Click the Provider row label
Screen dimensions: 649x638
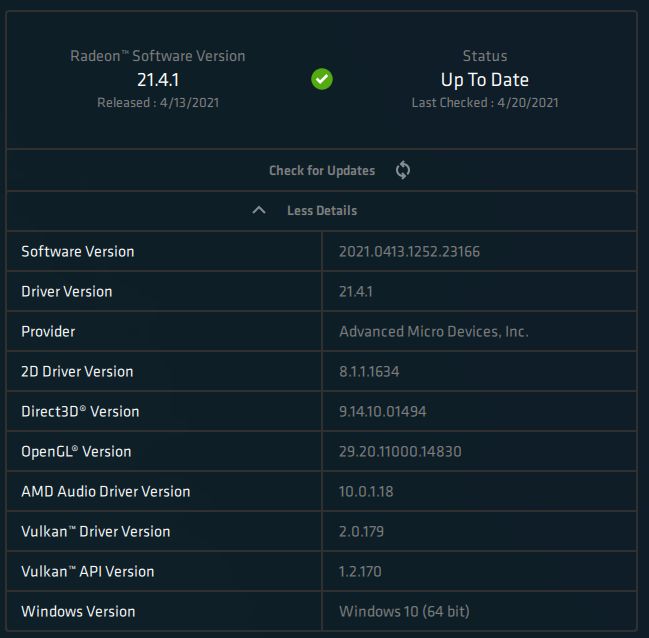click(48, 331)
